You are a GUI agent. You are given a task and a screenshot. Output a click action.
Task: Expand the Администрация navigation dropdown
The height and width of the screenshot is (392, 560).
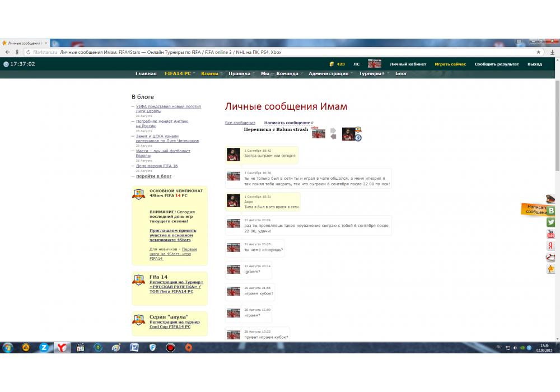(x=329, y=73)
